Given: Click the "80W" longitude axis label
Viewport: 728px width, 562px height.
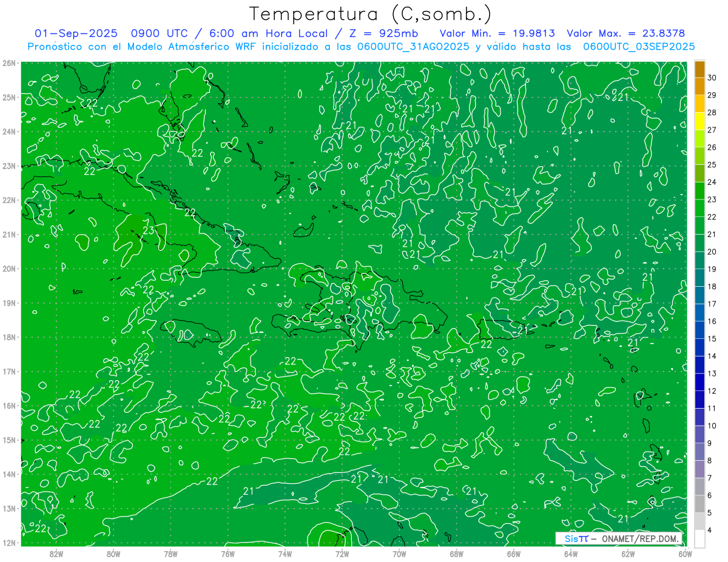Looking at the screenshot, I should coord(113,553).
